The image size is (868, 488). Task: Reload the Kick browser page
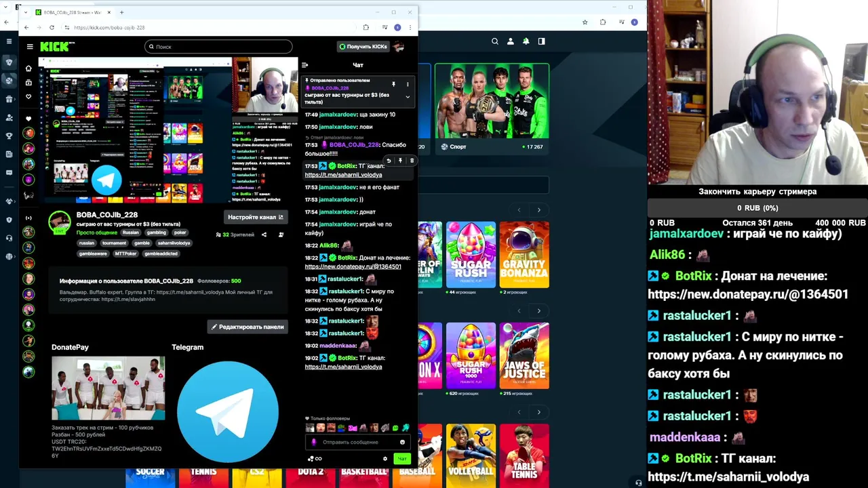52,28
